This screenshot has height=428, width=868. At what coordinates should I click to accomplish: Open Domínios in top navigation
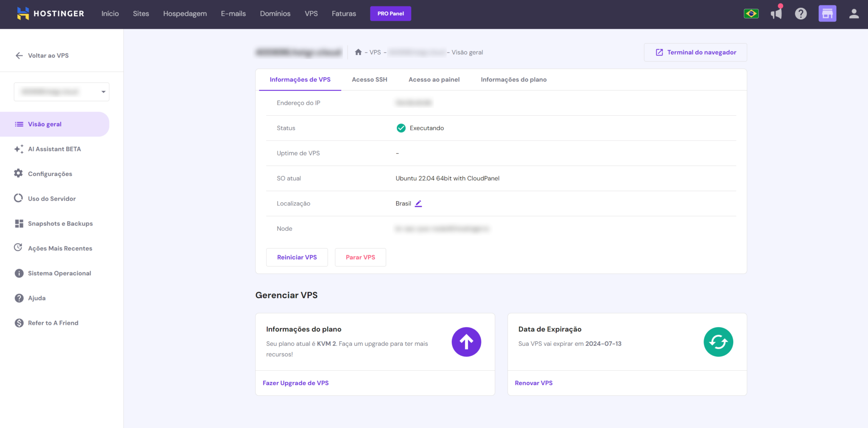tap(275, 14)
